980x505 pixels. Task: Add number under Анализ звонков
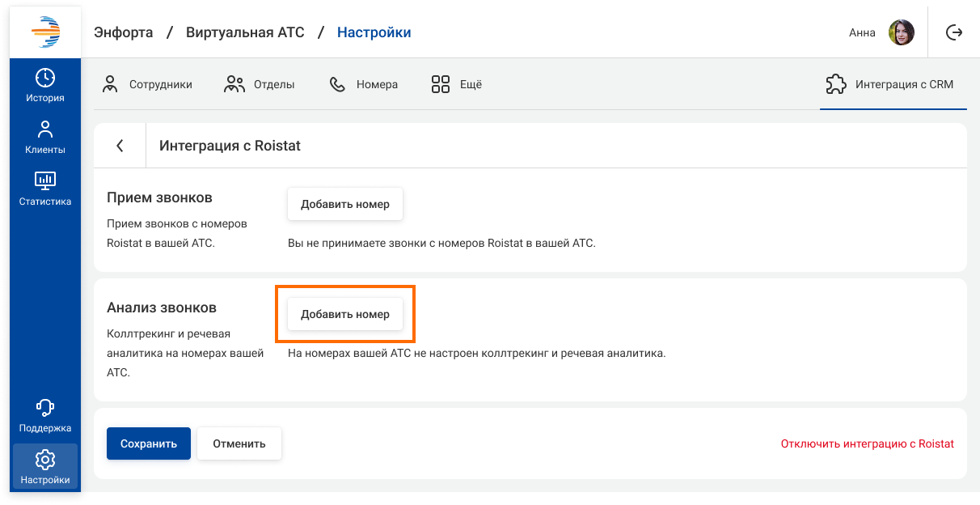(345, 314)
